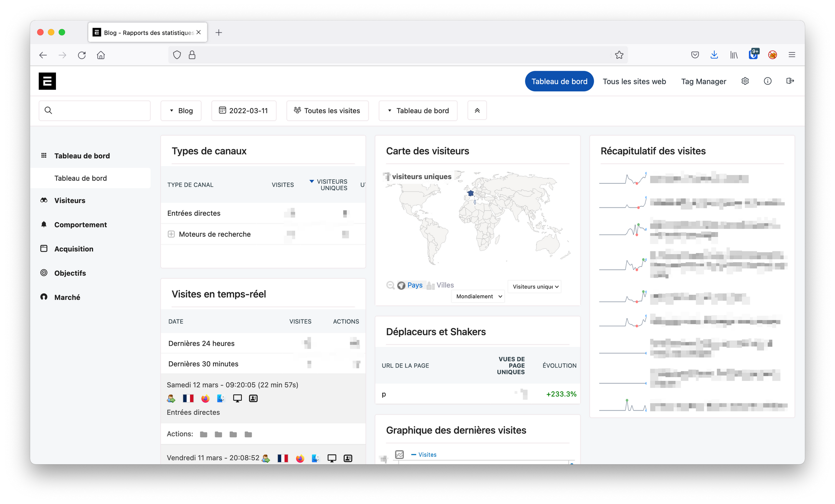Click the tracking protection shield icon
The image size is (835, 504).
pyautogui.click(x=177, y=55)
